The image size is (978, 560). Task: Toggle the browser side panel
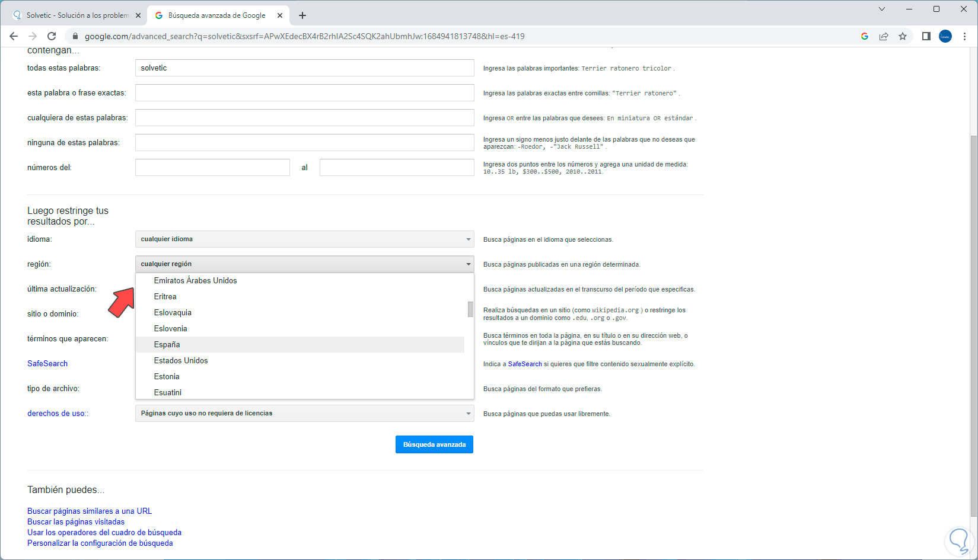pyautogui.click(x=926, y=36)
